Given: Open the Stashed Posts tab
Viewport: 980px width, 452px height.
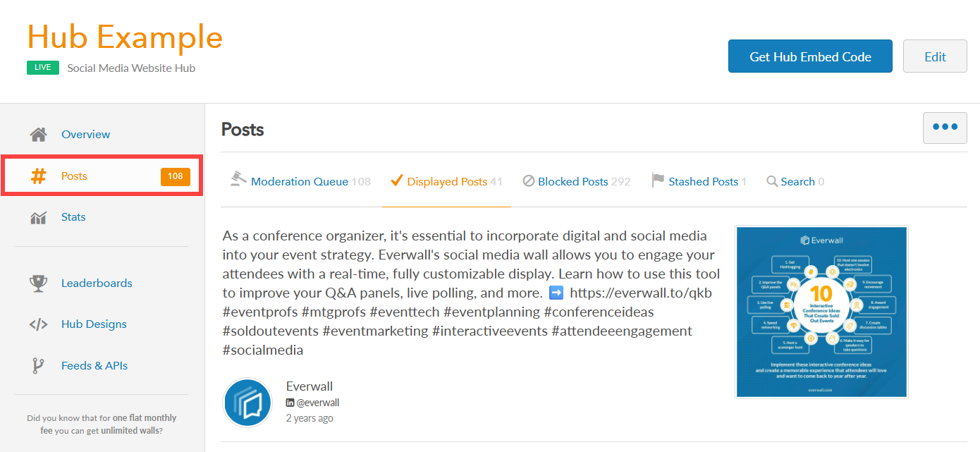Looking at the screenshot, I should (699, 181).
